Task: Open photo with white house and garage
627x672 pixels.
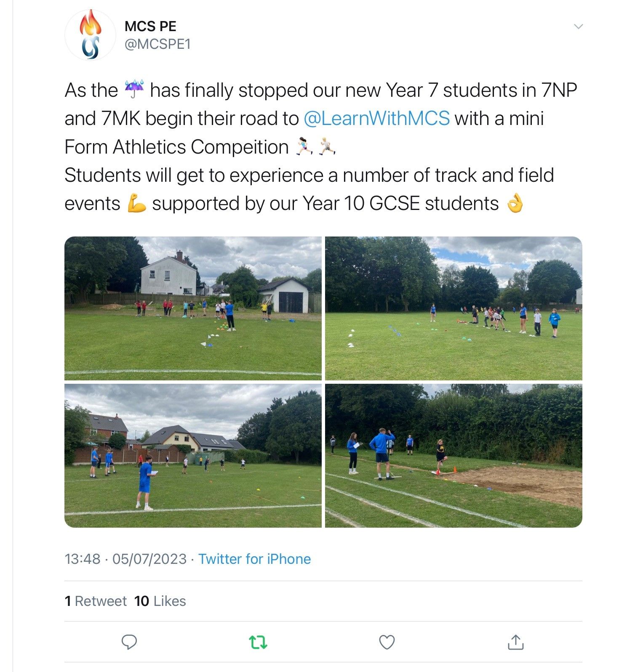Action: 193,308
